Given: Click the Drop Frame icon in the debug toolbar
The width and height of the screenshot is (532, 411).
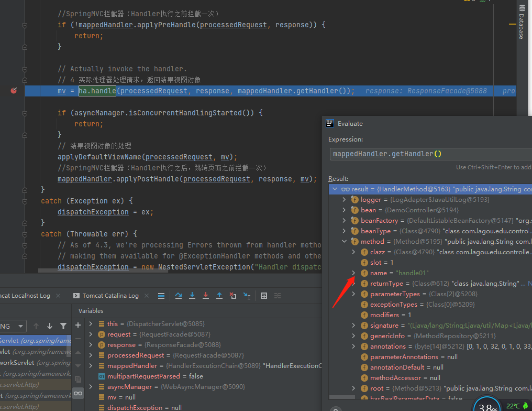Looking at the screenshot, I should [233, 295].
